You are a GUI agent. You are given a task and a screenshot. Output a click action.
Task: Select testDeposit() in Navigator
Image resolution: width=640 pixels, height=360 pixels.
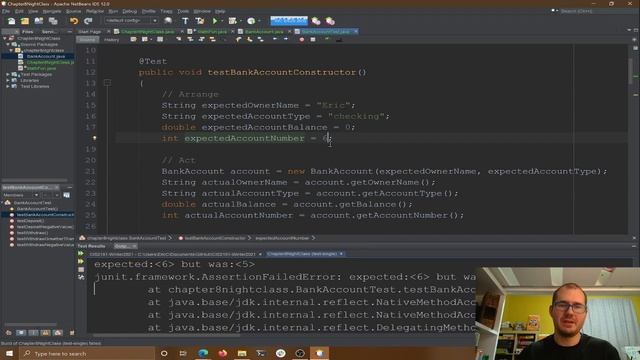30,220
